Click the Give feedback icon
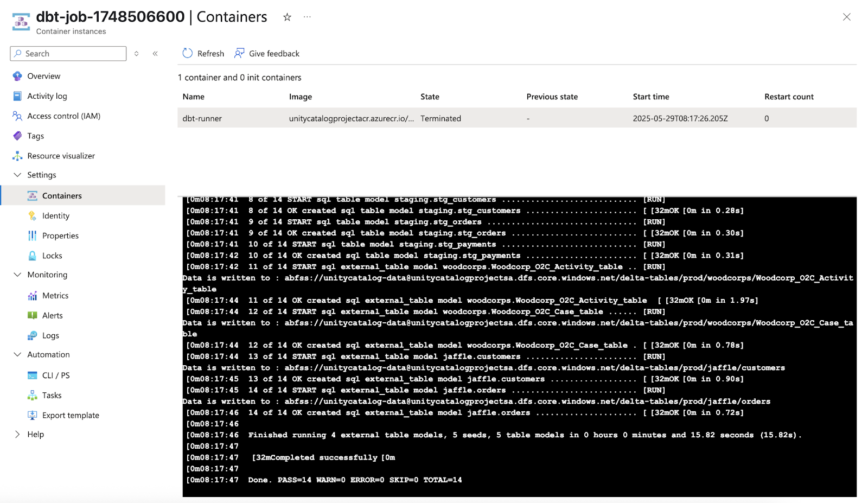 (239, 53)
